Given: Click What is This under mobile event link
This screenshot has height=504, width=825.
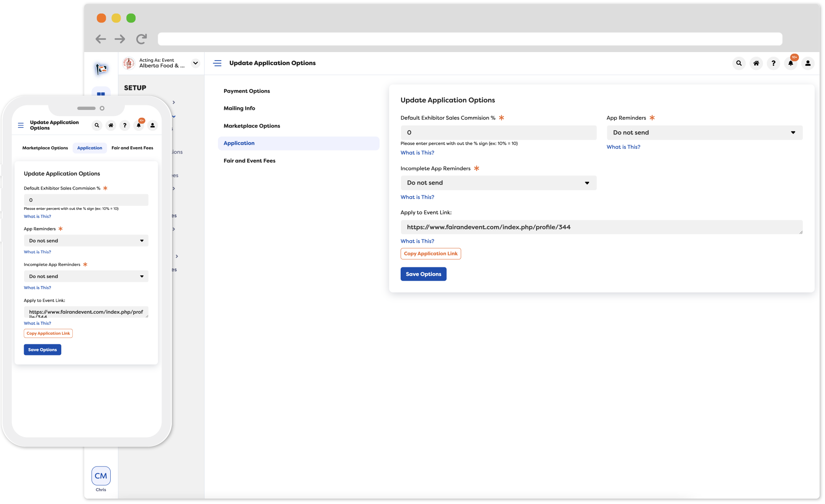Looking at the screenshot, I should [x=37, y=323].
